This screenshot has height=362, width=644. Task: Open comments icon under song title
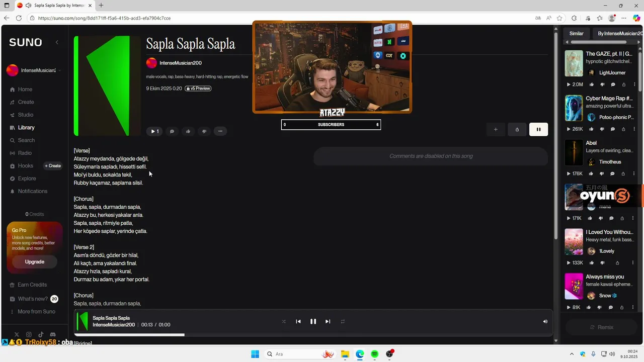pyautogui.click(x=172, y=131)
